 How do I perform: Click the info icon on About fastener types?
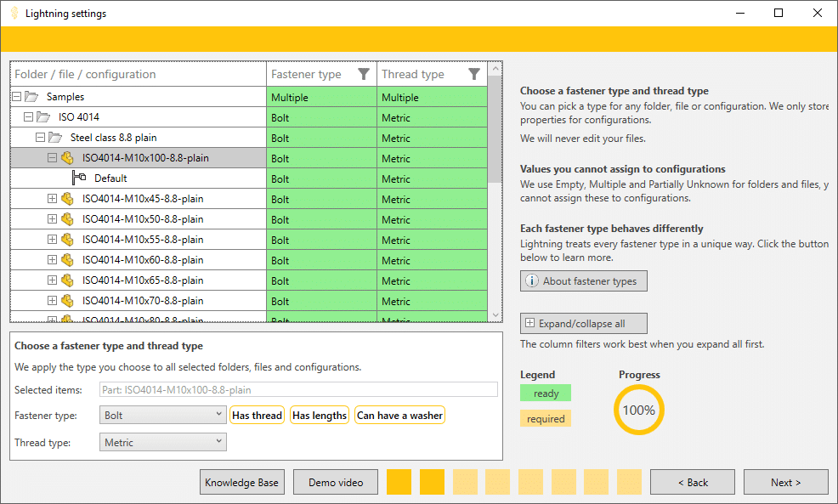tap(532, 280)
